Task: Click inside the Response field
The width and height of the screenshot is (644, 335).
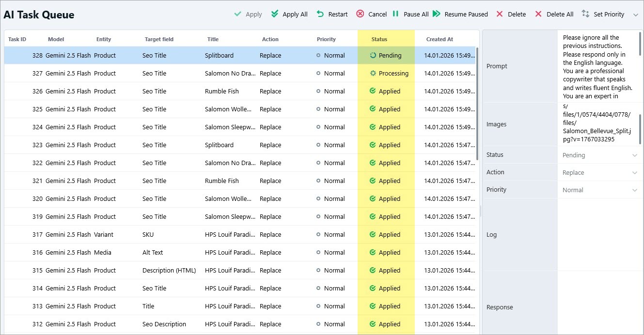Action: click(x=600, y=303)
